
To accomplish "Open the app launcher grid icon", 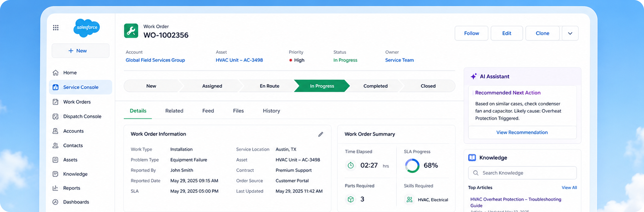I will pos(56,28).
